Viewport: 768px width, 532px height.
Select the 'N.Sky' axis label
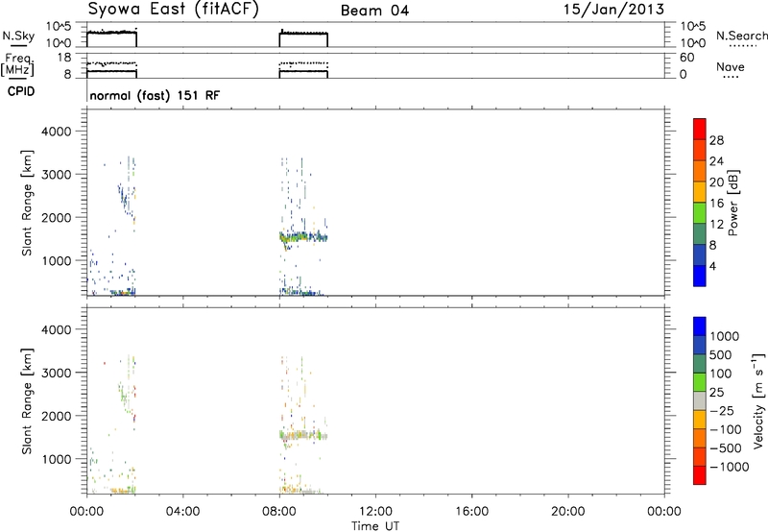[x=18, y=36]
